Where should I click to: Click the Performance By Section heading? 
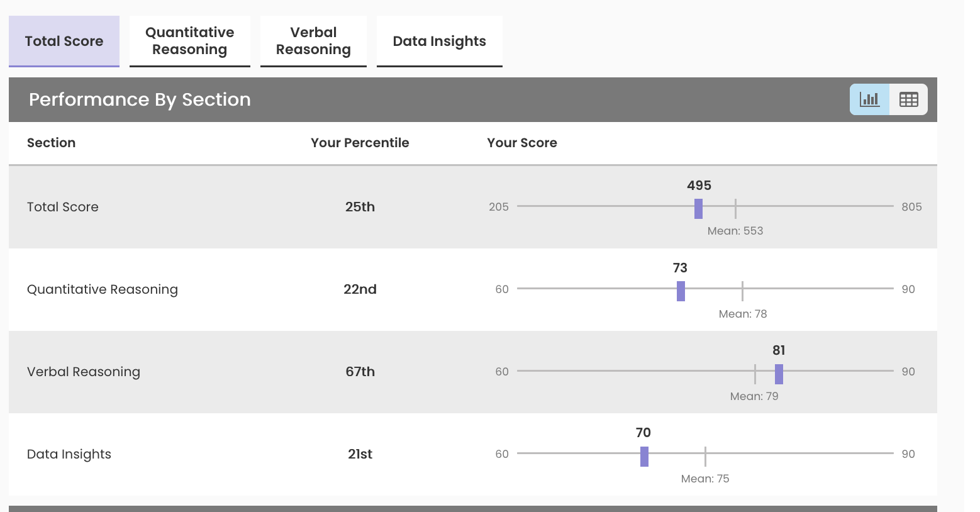click(x=140, y=99)
